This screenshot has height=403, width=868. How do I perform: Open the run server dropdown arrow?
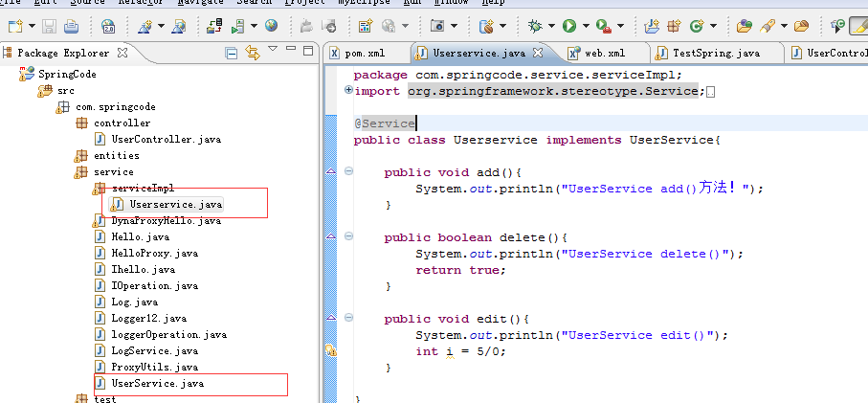click(x=255, y=26)
